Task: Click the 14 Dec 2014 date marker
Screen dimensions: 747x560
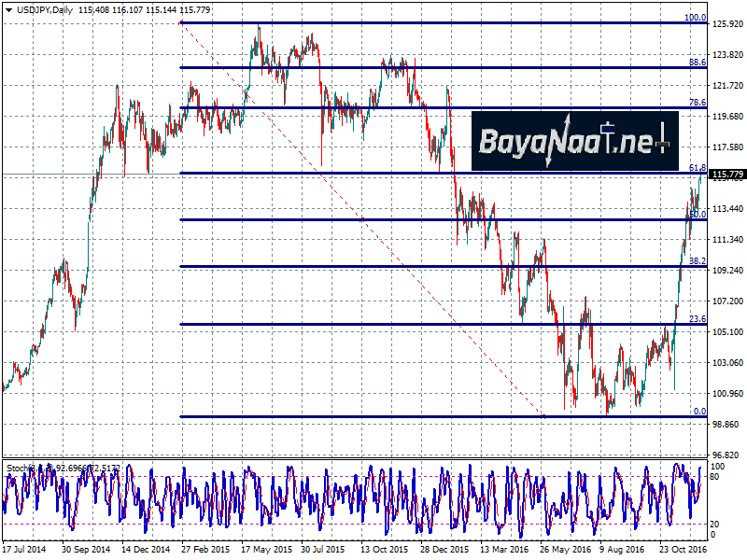Action: [x=144, y=551]
